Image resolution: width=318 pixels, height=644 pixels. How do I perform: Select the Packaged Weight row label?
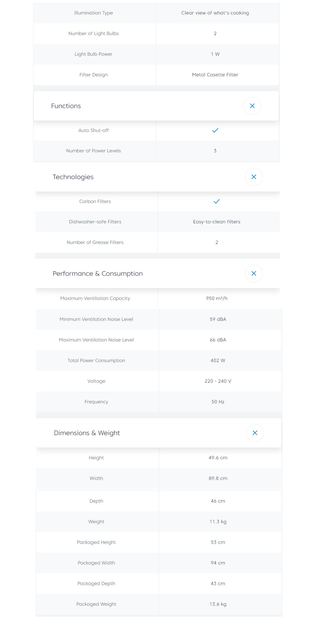click(96, 604)
